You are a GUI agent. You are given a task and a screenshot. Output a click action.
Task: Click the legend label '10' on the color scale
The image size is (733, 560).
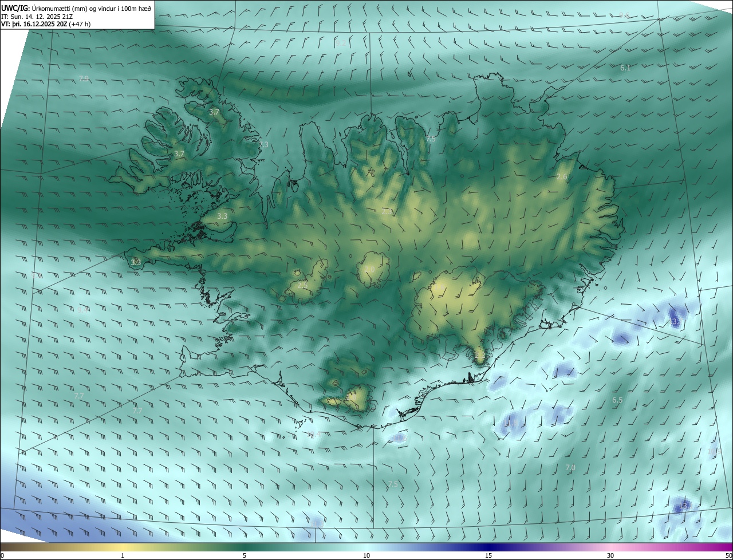click(x=366, y=555)
